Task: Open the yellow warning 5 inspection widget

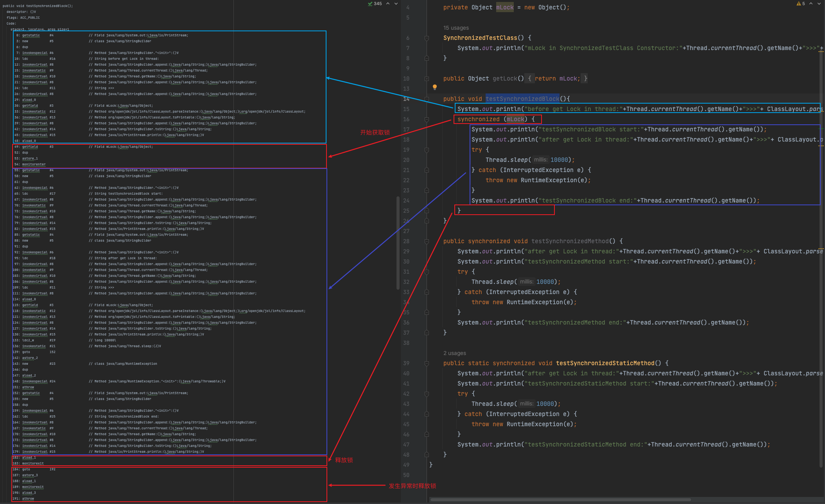Action: 801,4
